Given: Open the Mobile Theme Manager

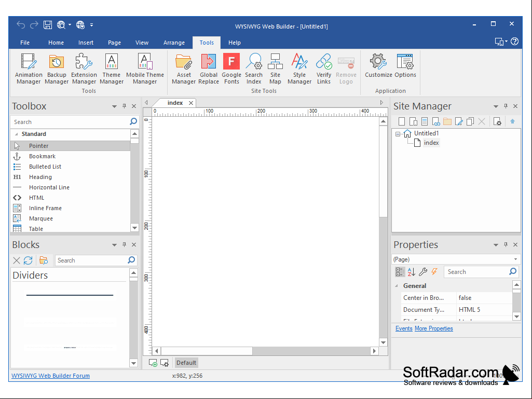Looking at the screenshot, I should tap(145, 68).
